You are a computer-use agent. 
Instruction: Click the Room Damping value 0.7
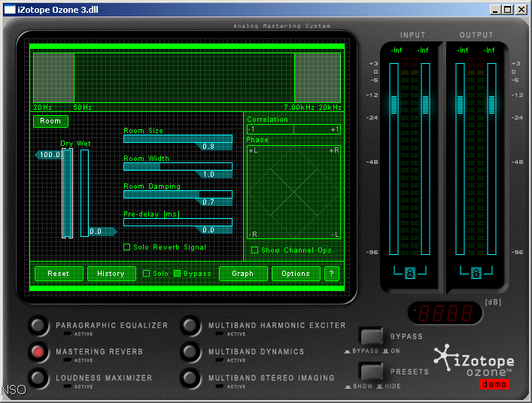click(214, 202)
